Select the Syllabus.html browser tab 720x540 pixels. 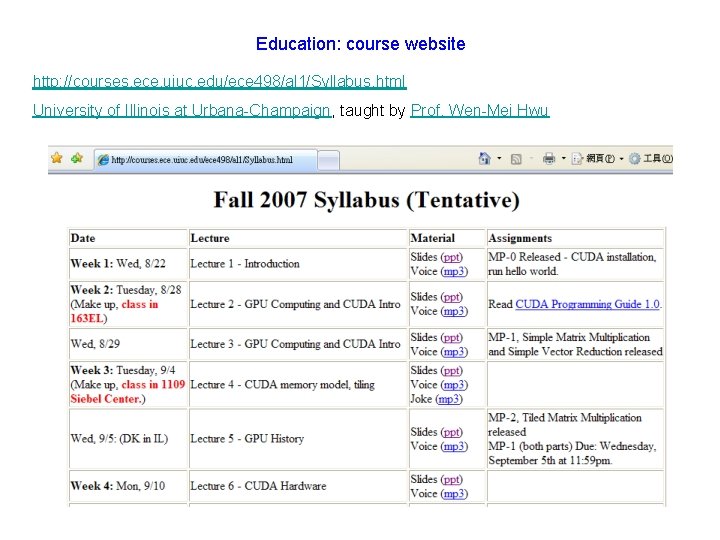pyautogui.click(x=206, y=160)
